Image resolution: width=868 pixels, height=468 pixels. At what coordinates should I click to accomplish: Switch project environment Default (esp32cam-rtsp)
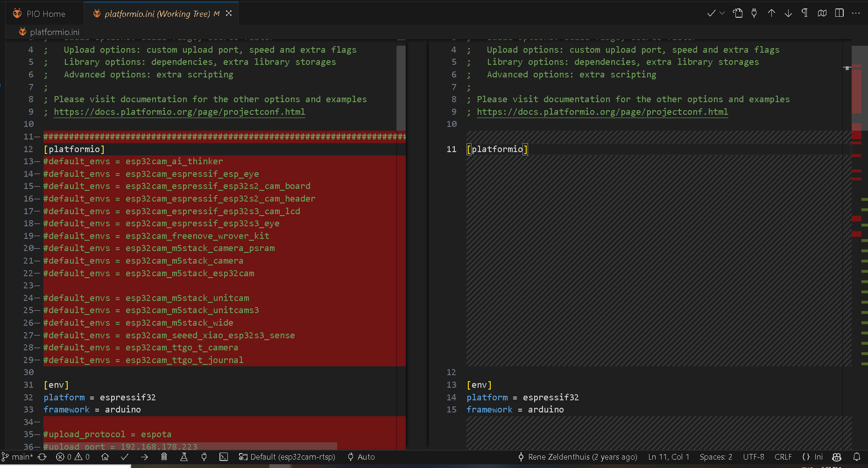[x=287, y=457]
